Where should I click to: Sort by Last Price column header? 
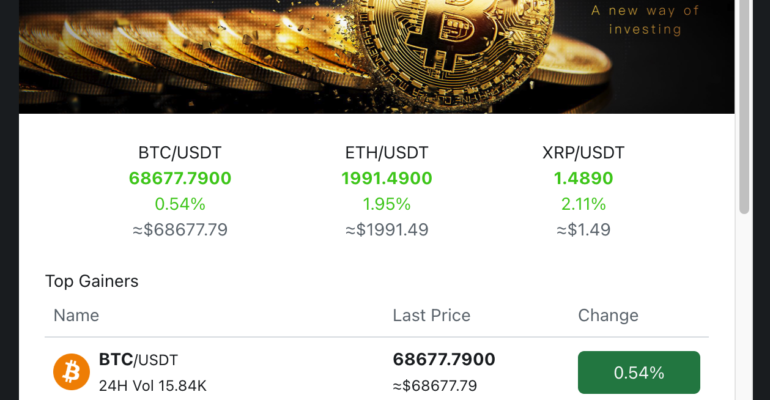click(431, 315)
